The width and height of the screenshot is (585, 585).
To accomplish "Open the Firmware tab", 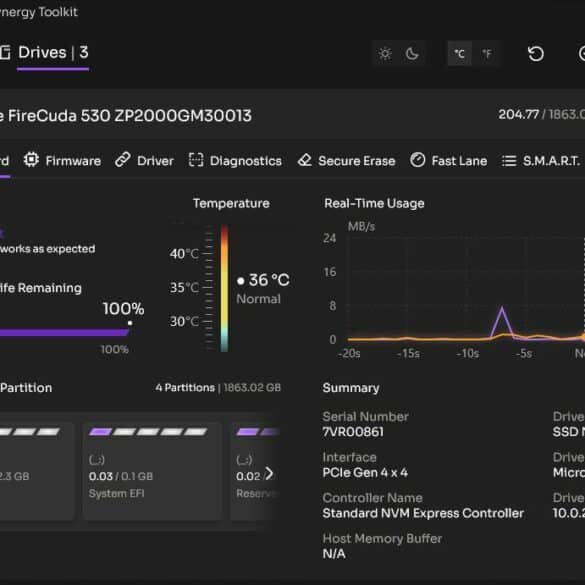I will click(x=62, y=160).
